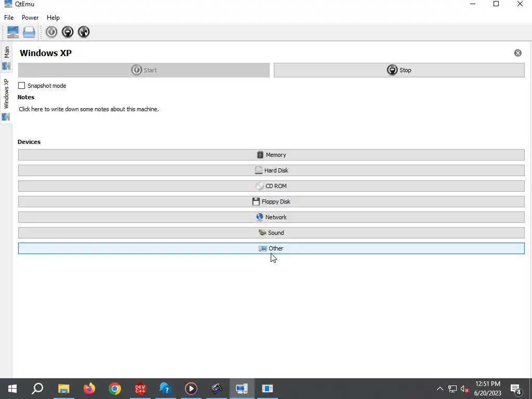
Task: Expand the Floppy Disk device section
Action: click(271, 202)
